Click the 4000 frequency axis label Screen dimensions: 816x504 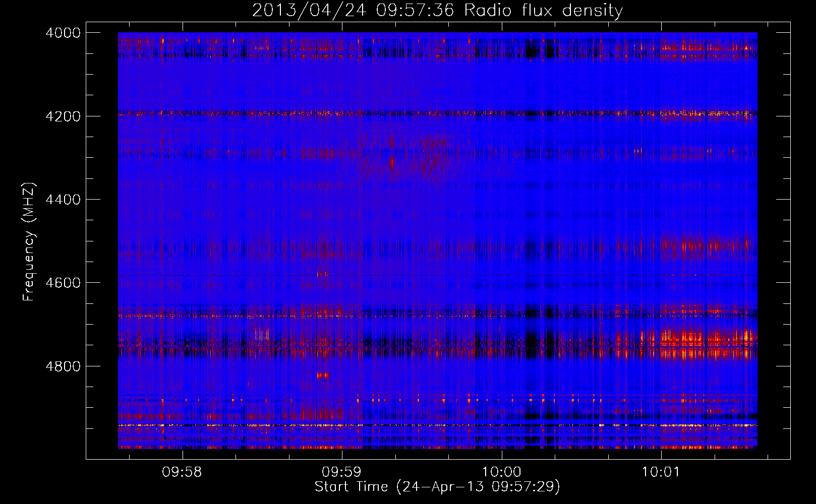tap(63, 33)
